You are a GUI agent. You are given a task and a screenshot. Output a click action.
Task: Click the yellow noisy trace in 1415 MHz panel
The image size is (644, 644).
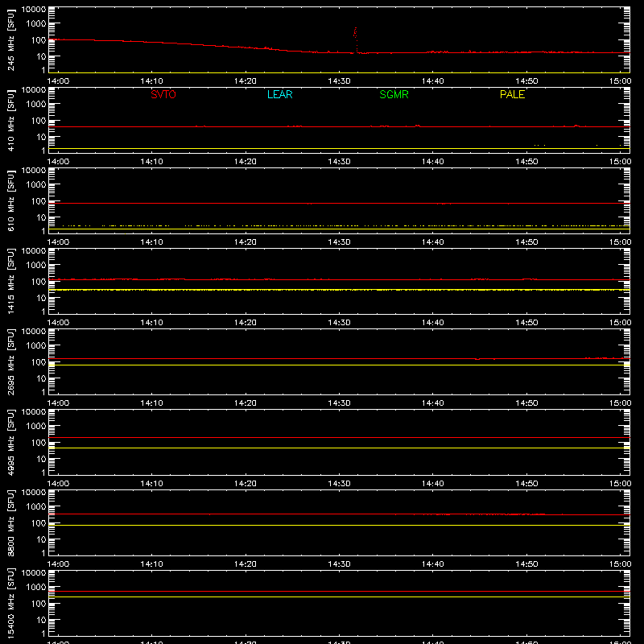tap(339, 290)
